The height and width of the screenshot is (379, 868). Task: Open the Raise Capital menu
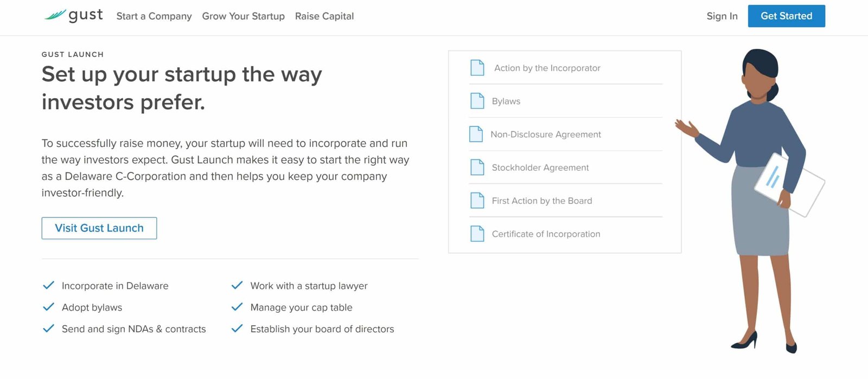pos(324,16)
